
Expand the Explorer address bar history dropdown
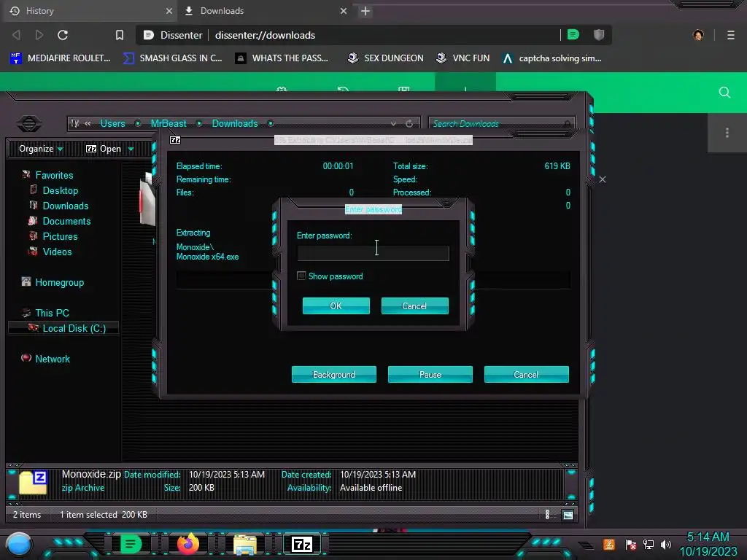pos(393,124)
